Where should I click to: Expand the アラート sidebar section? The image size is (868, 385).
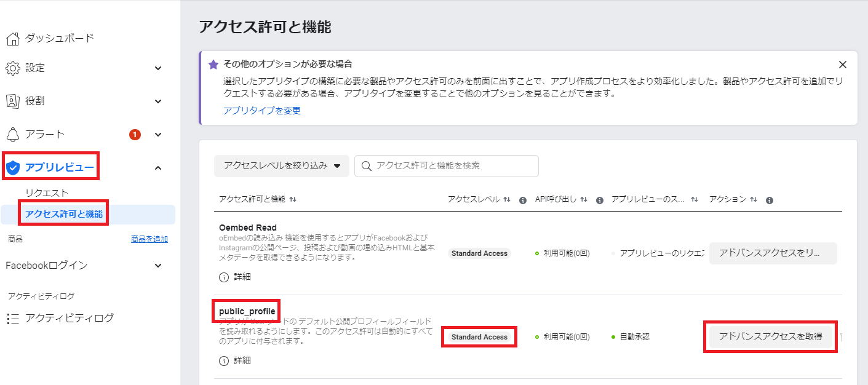click(158, 135)
